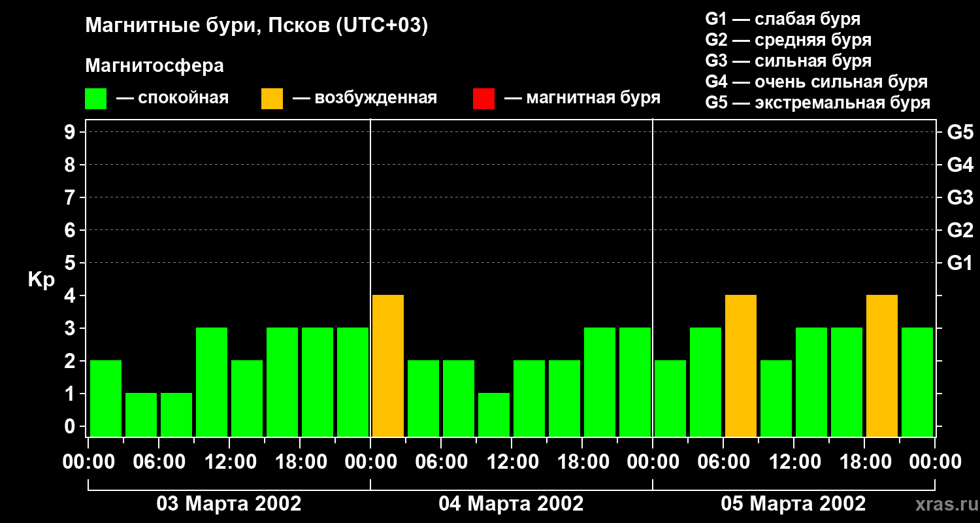Select the 'G4 — очень сильная буря' line
The width and height of the screenshot is (980, 523).
point(816,82)
